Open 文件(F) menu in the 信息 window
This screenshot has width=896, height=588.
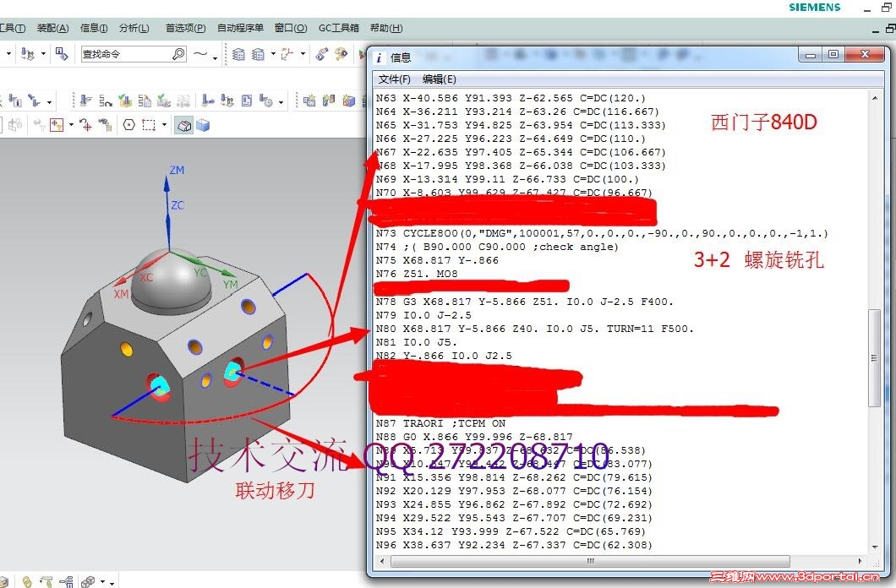click(x=394, y=79)
